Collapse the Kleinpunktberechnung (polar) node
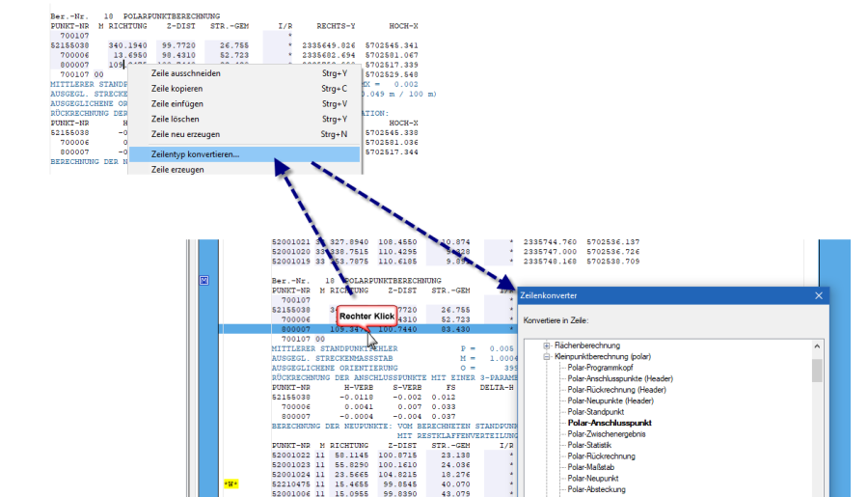Image resolution: width=868 pixels, height=497 pixels. (x=547, y=356)
